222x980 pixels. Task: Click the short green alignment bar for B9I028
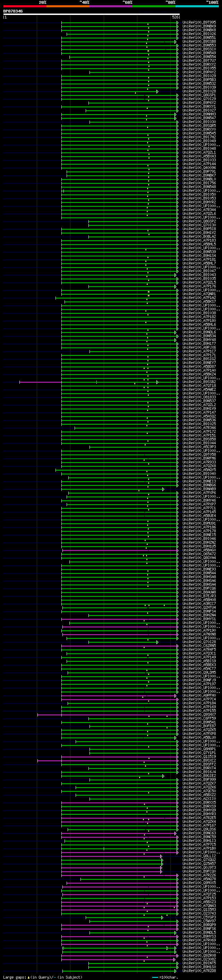click(x=110, y=92)
